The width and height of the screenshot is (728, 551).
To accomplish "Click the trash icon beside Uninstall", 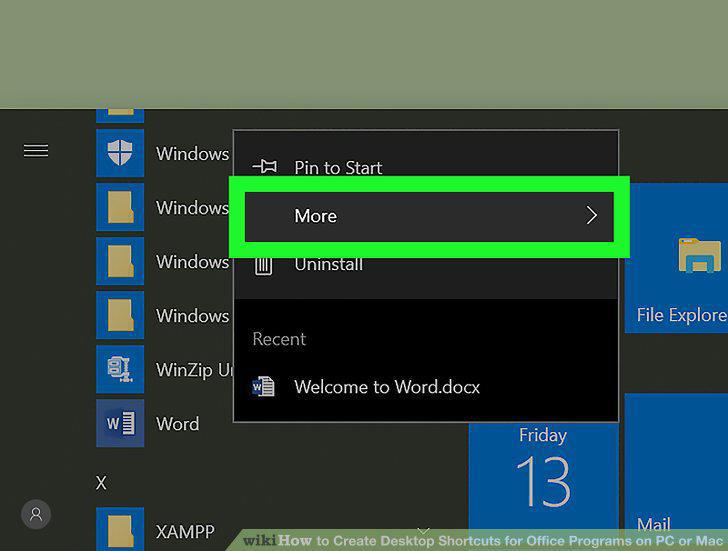I will [x=263, y=266].
